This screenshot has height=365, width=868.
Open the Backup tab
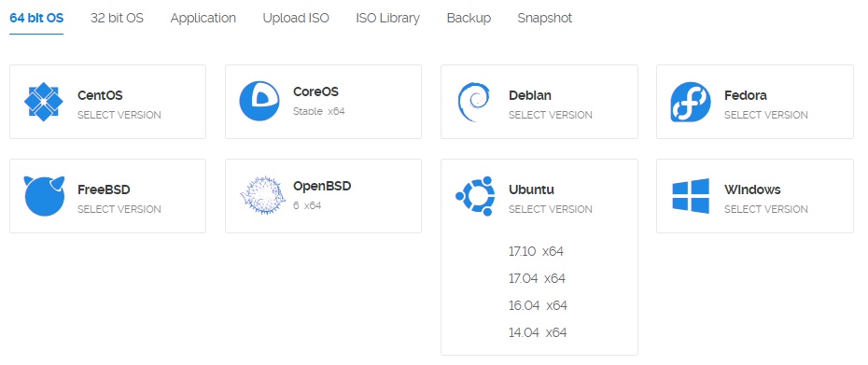coord(469,18)
